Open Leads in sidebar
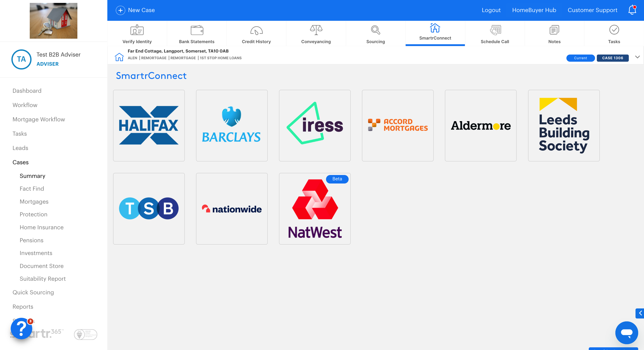 [20, 148]
